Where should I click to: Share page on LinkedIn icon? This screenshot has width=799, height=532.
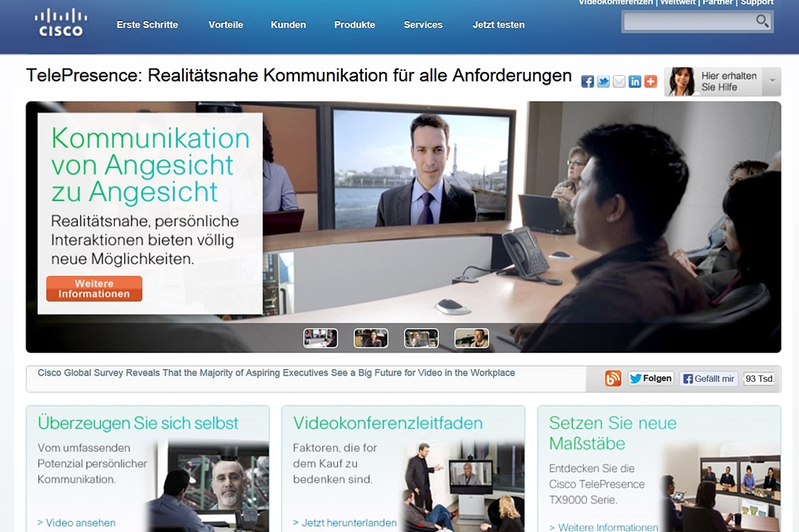pyautogui.click(x=634, y=81)
